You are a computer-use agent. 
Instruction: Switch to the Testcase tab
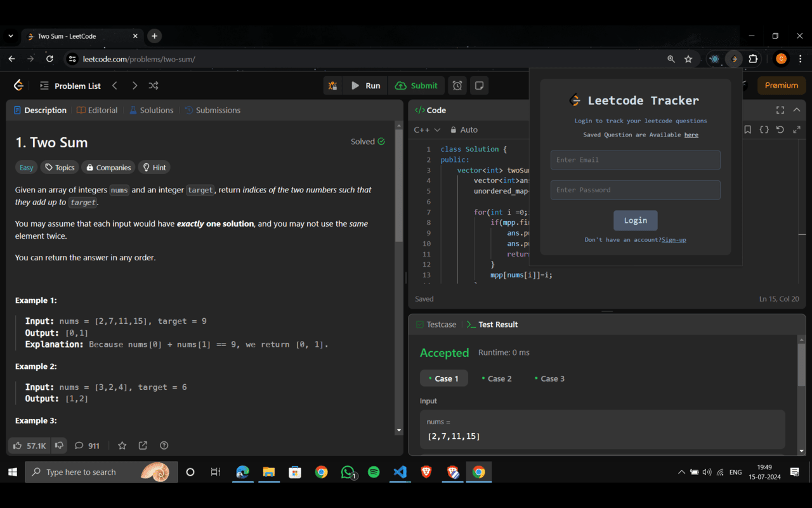436,324
